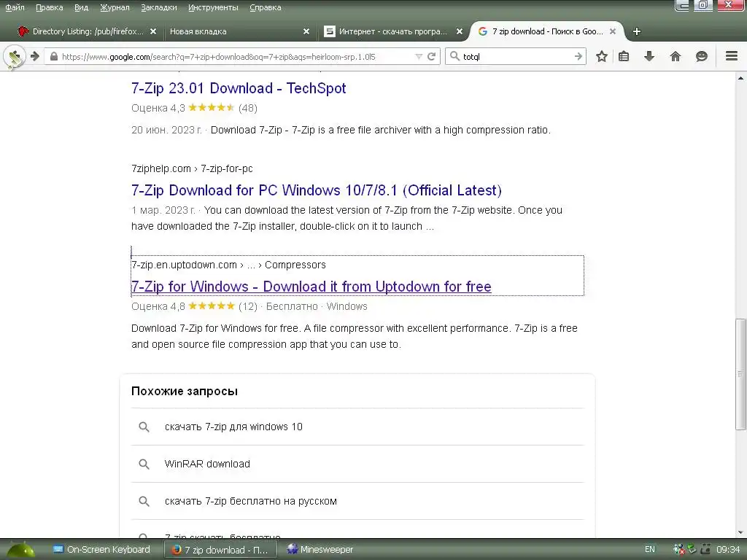Submit search with the arrow in search box

[x=578, y=56]
